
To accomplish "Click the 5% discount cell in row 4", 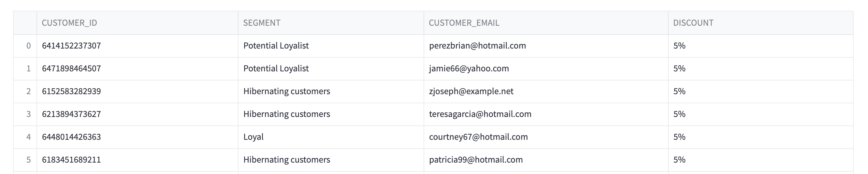I will tap(760, 137).
